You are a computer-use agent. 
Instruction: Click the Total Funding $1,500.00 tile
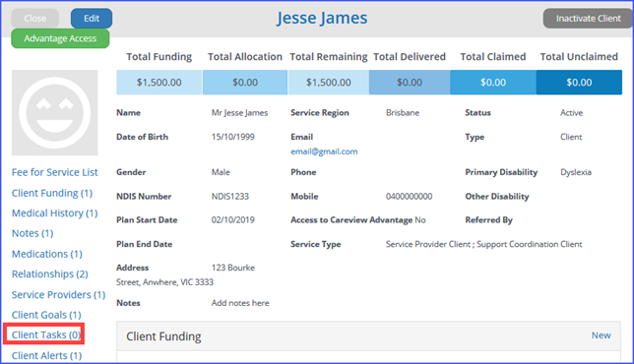158,83
